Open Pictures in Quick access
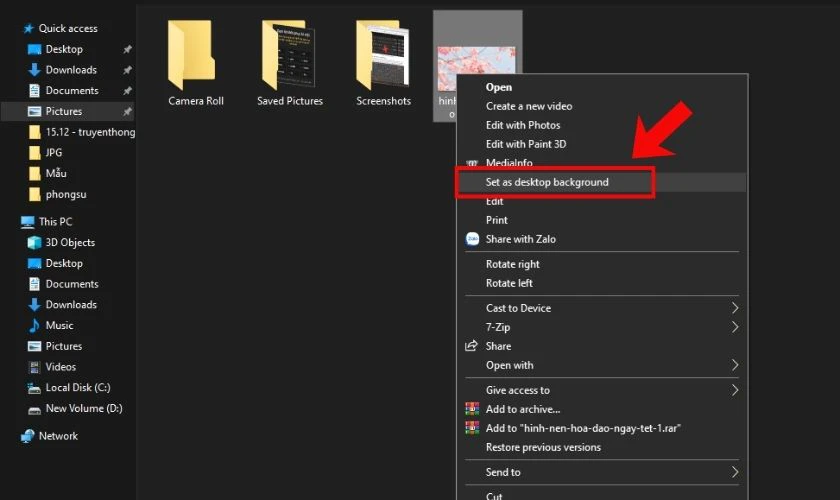The image size is (840, 500). click(63, 111)
